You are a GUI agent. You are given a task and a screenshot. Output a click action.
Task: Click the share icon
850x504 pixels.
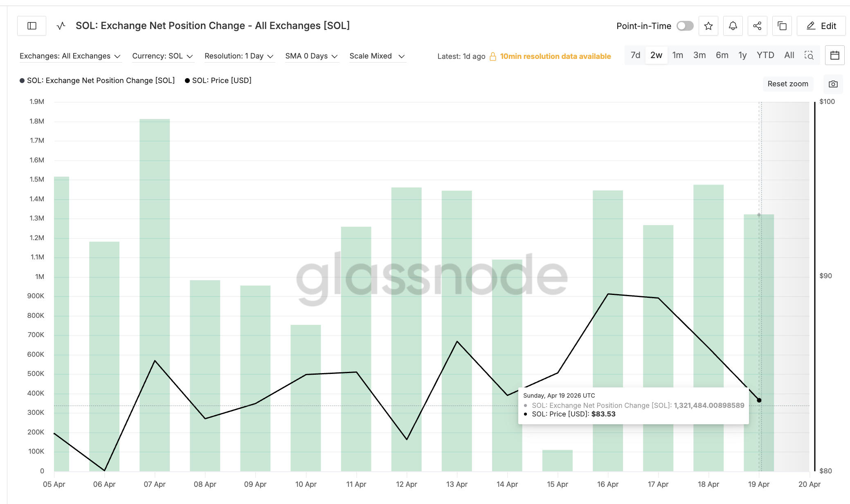point(757,26)
